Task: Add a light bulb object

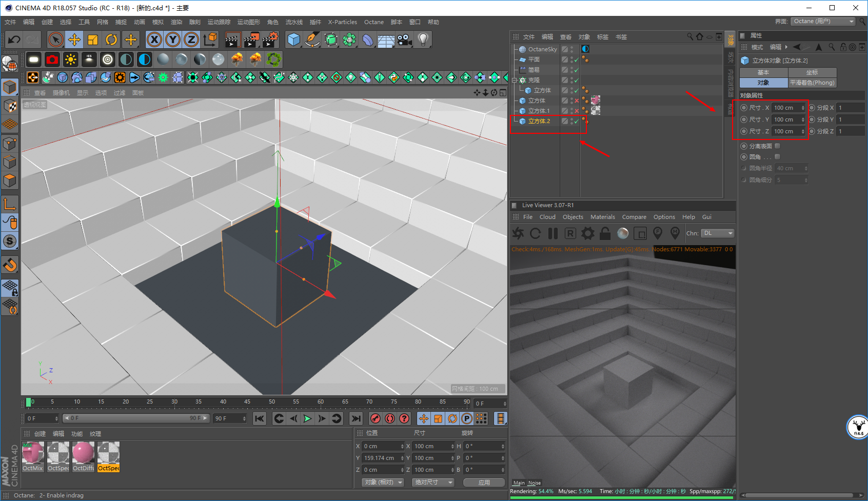Action: point(423,39)
